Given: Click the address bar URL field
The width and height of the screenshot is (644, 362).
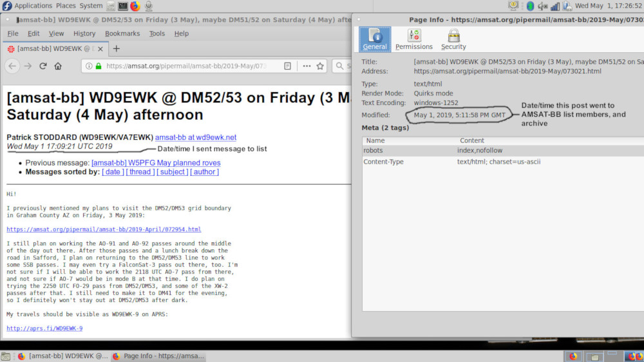Looking at the screenshot, I should (187, 66).
